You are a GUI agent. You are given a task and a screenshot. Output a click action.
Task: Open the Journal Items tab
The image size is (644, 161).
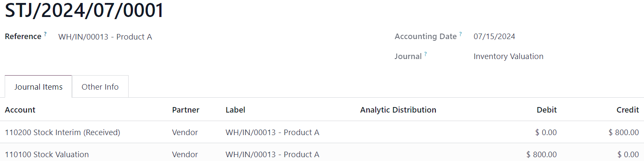[x=38, y=87]
